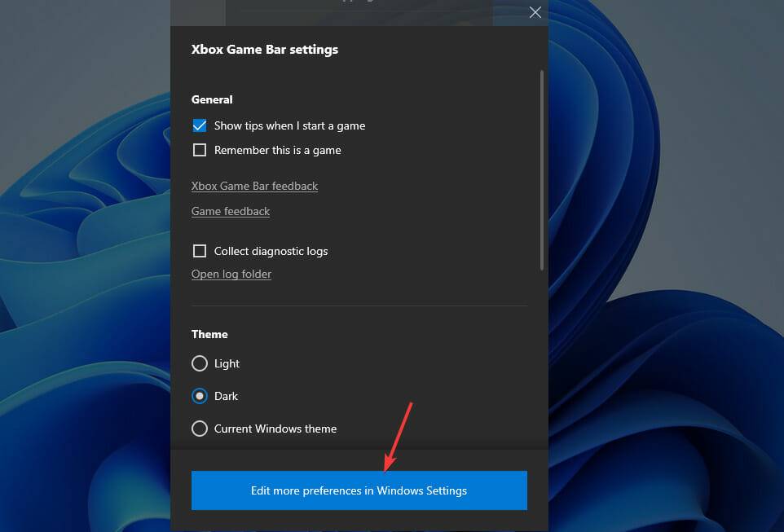Open the log folder
784x532 pixels.
(x=231, y=274)
